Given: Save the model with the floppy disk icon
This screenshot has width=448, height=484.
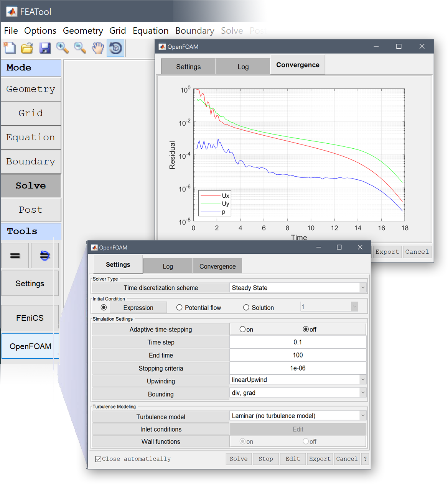Looking at the screenshot, I should coord(45,48).
